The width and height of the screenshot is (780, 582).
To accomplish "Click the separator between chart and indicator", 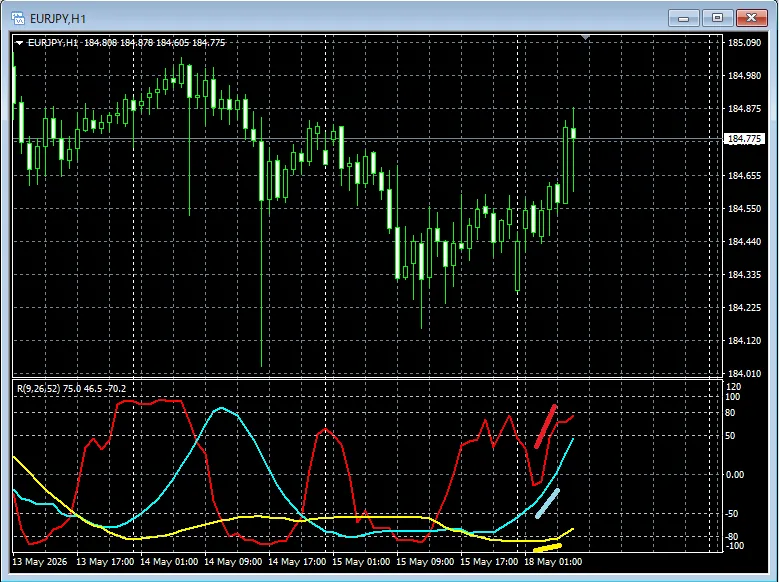I will (x=367, y=378).
